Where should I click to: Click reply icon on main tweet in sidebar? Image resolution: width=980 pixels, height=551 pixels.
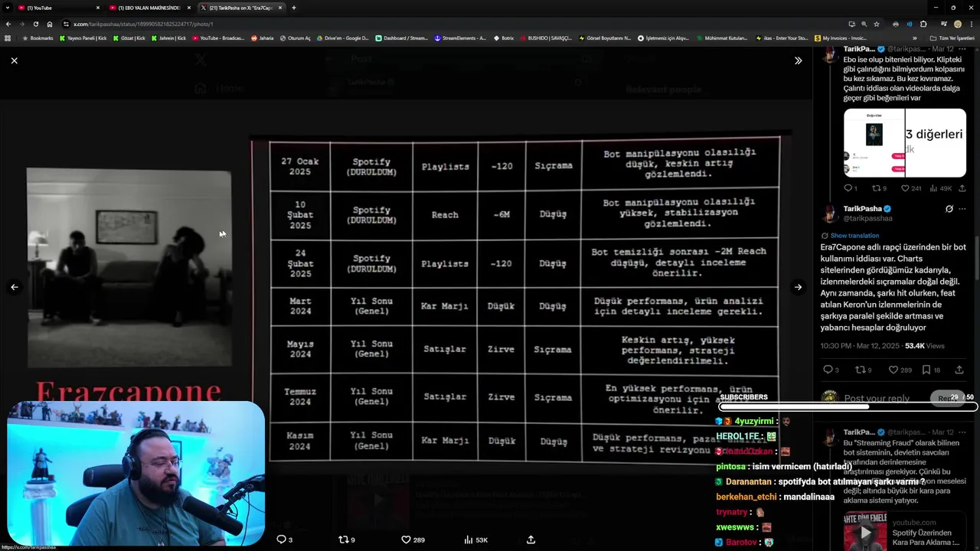[x=827, y=370]
